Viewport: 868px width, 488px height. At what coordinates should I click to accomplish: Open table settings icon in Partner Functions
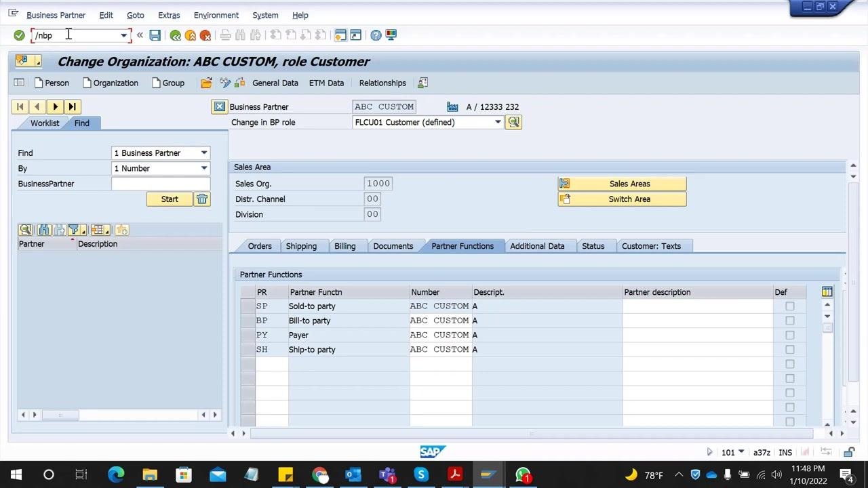(x=827, y=291)
